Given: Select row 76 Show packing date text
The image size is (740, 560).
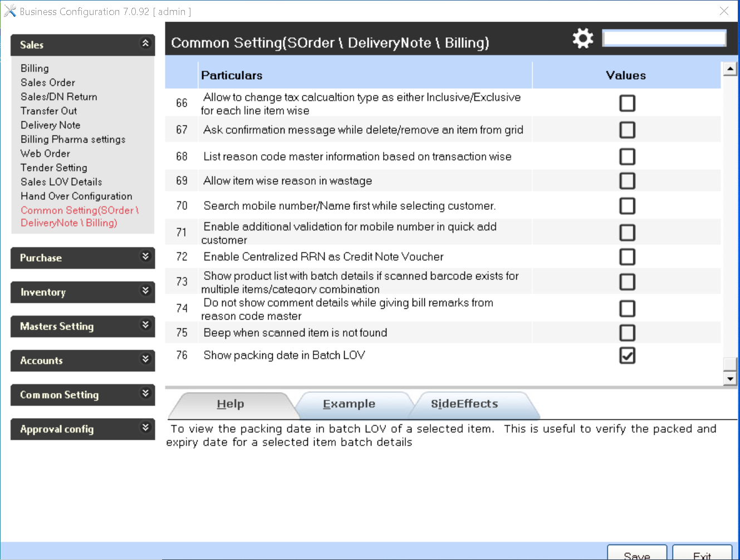Looking at the screenshot, I should tap(284, 355).
